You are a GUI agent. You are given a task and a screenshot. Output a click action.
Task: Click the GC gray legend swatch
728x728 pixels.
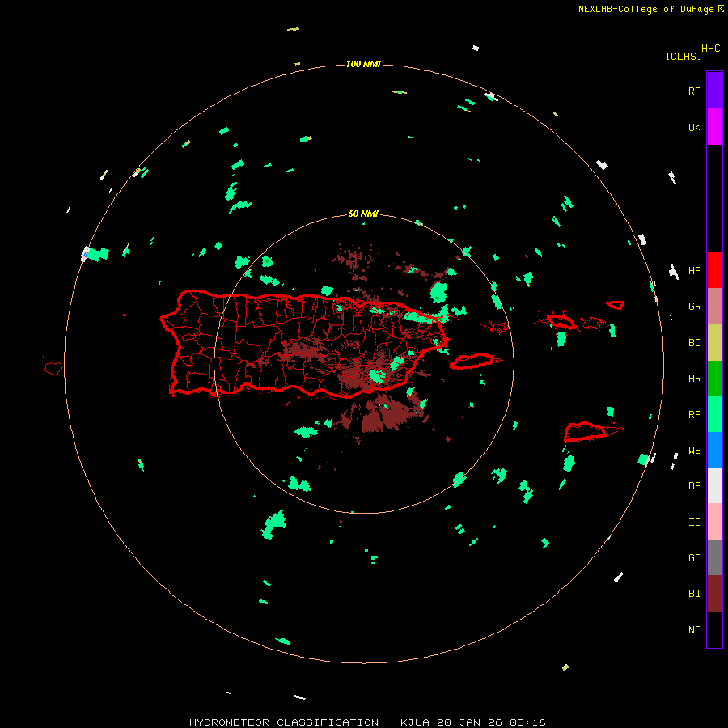click(714, 557)
